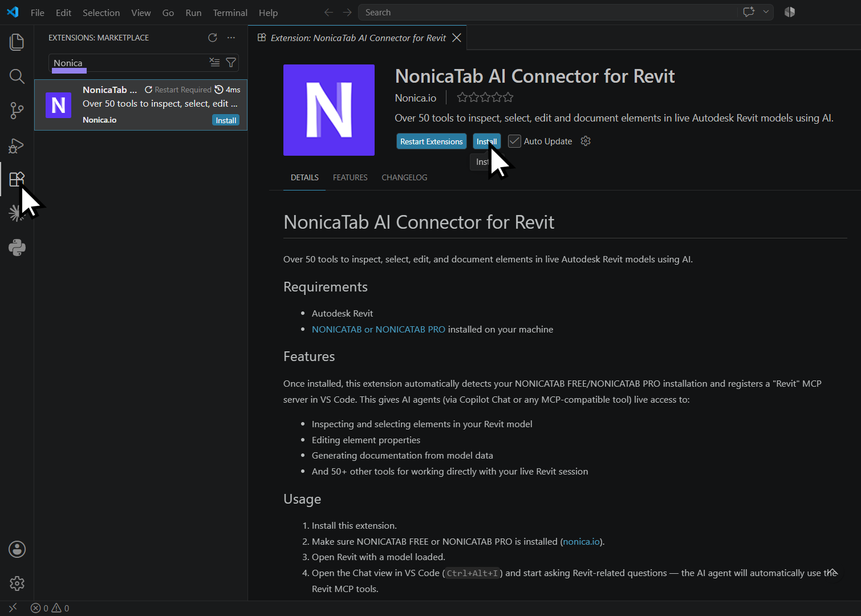861x616 pixels.
Task: Click Install in the NonicaTab list item
Action: click(x=226, y=120)
